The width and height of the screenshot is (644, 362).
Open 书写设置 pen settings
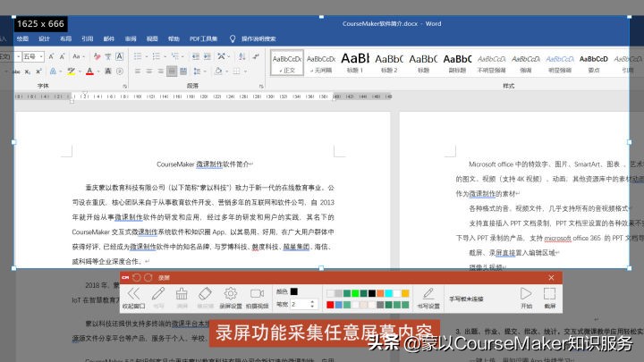pos(428,298)
